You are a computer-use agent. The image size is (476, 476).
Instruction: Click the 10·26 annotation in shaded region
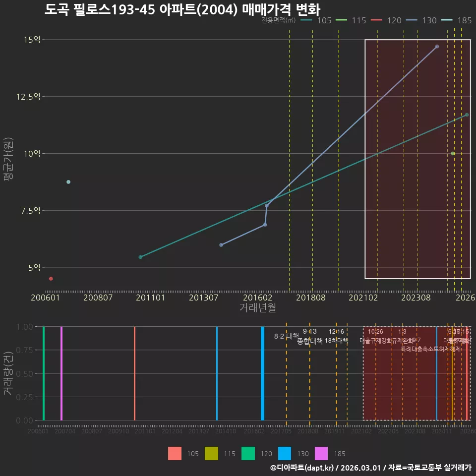tap(375, 332)
